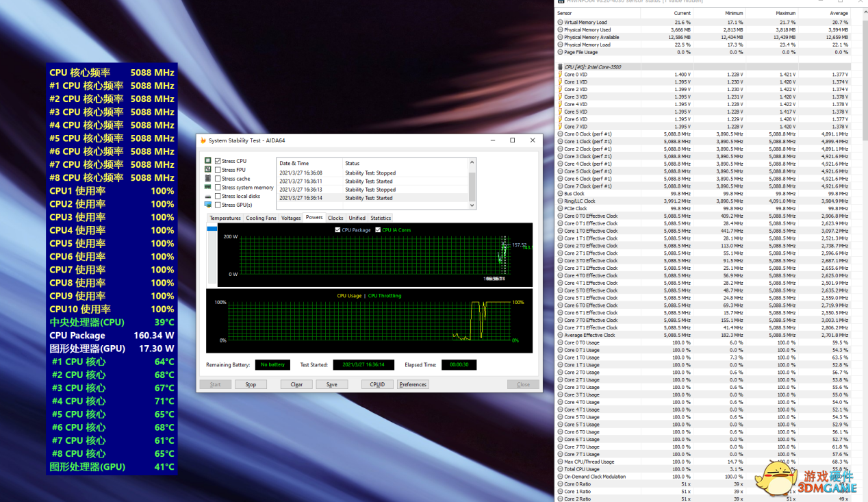Open CPUID from the AIDA64 button row
Screen dimensions: 868x502
click(x=377, y=384)
